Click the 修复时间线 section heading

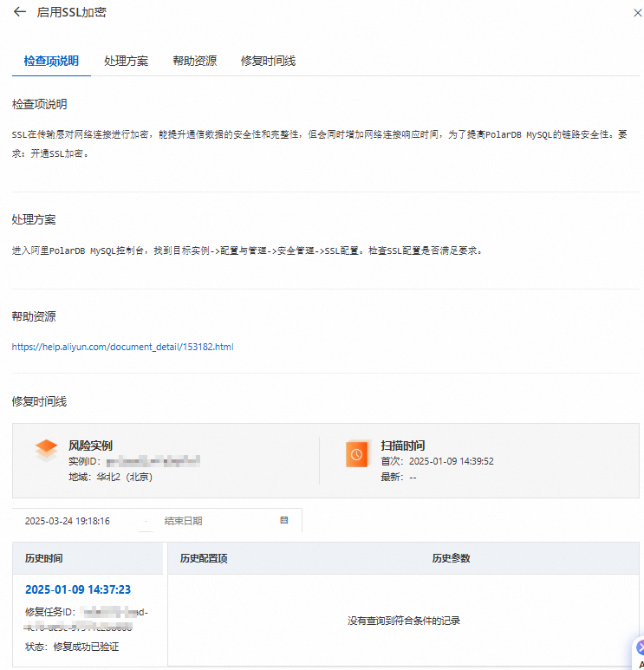click(x=39, y=401)
